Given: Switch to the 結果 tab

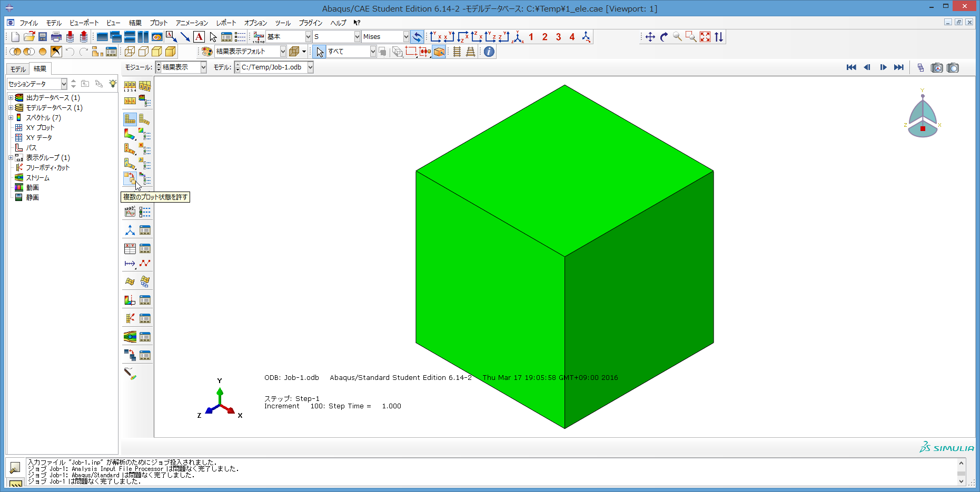Looking at the screenshot, I should [40, 69].
